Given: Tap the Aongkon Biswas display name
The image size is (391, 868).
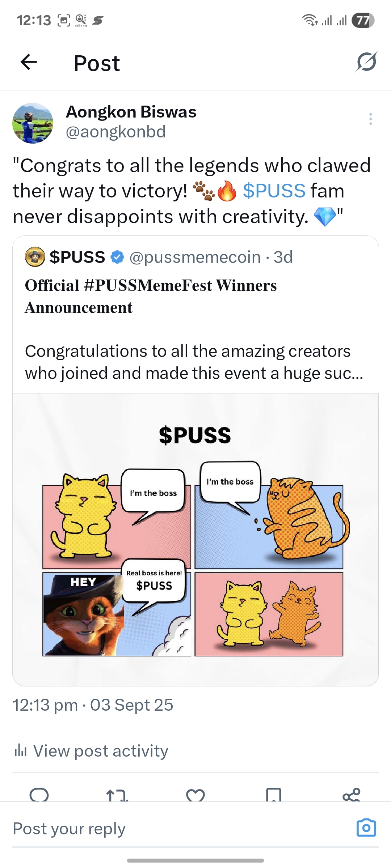Looking at the screenshot, I should (x=131, y=112).
